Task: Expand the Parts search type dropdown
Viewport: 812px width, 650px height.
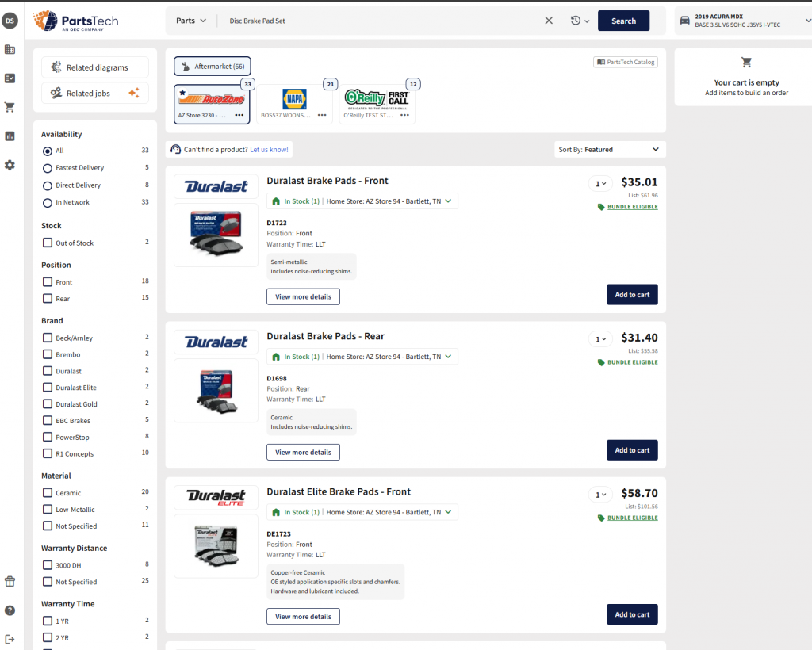Action: (x=191, y=21)
